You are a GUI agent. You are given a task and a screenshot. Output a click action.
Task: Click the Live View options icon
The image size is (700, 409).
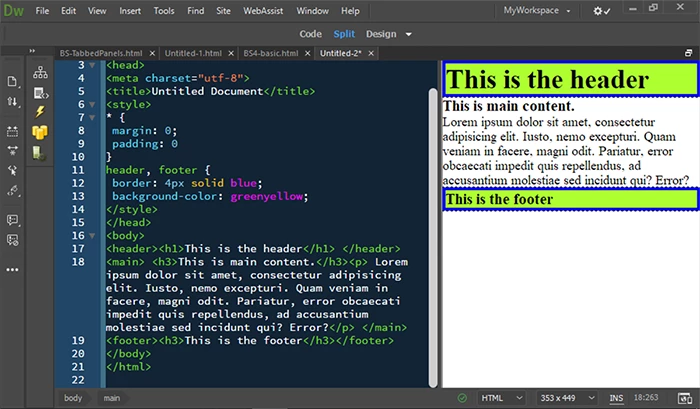[x=12, y=131]
